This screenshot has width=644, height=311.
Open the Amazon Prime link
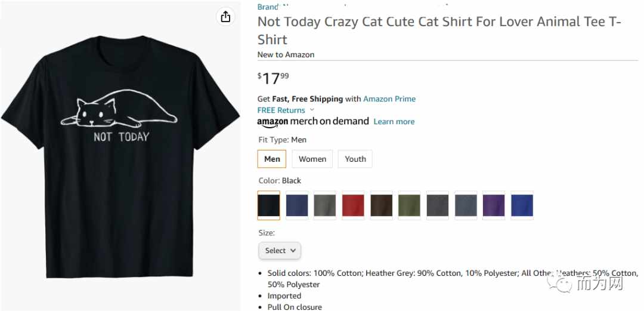(389, 98)
